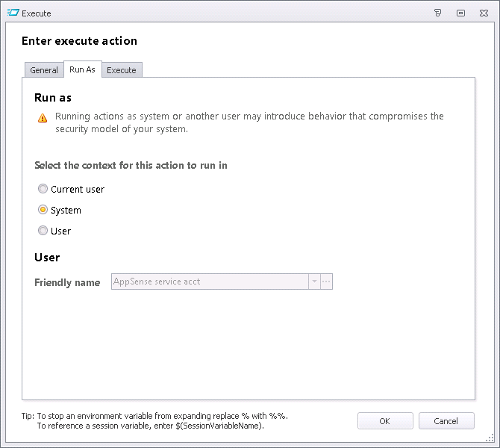
Task: Select the Current user radio button
Action: 43,189
